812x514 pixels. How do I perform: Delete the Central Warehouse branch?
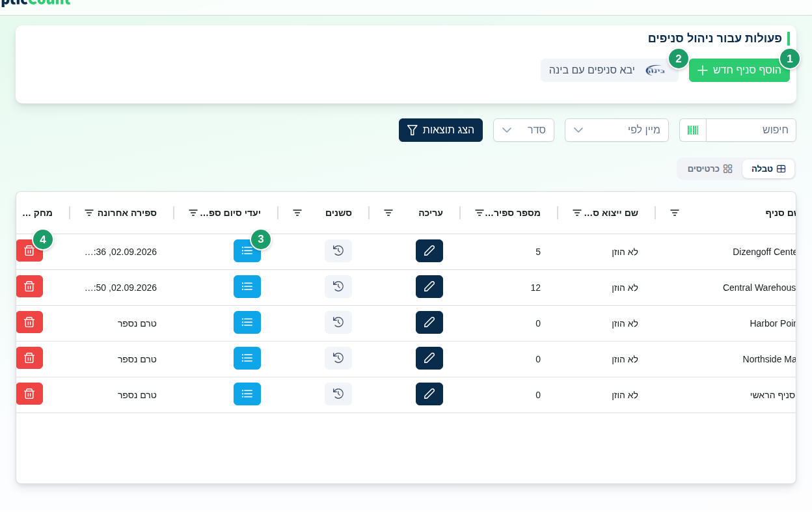[x=29, y=286]
